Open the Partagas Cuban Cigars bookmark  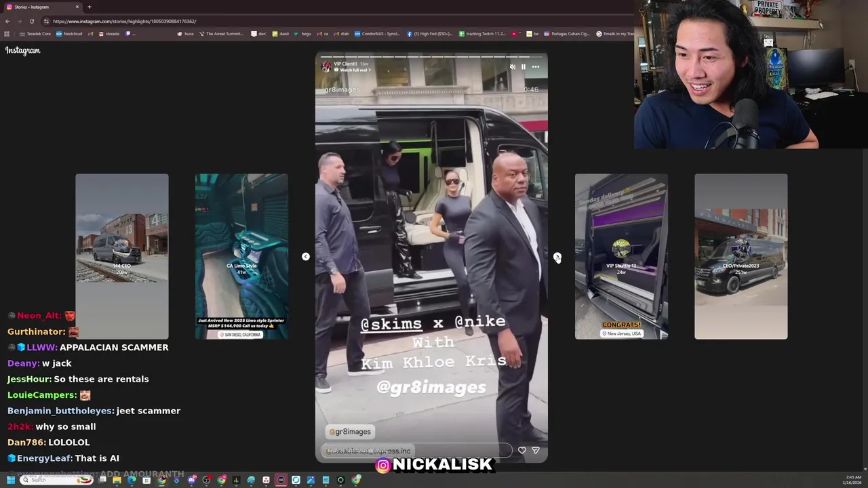568,34
